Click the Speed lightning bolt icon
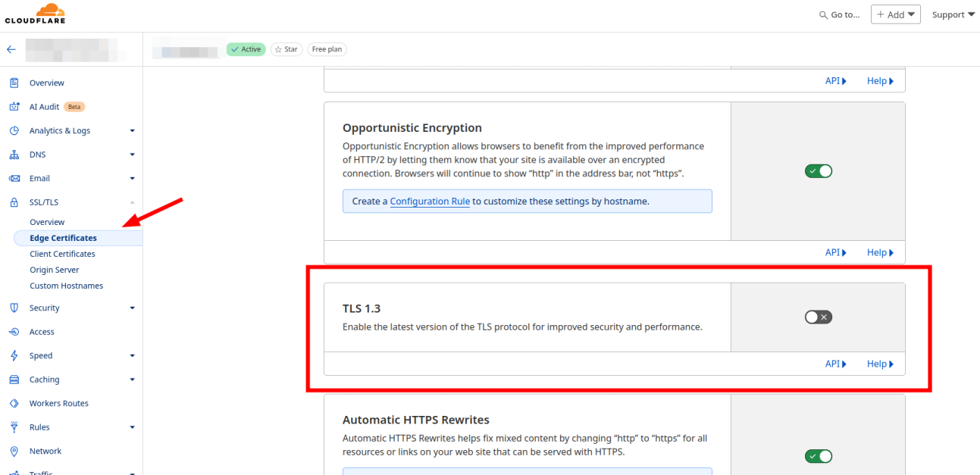This screenshot has width=980, height=475. (14, 356)
